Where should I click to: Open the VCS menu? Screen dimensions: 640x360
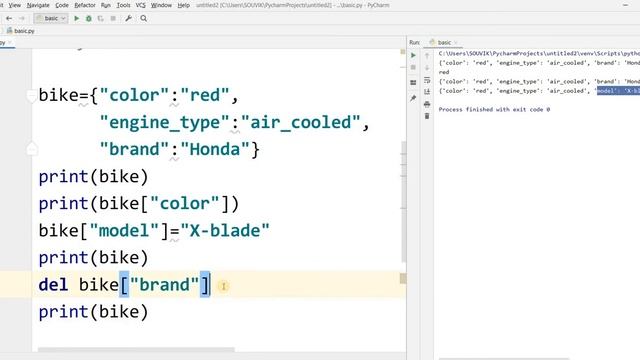point(140,5)
